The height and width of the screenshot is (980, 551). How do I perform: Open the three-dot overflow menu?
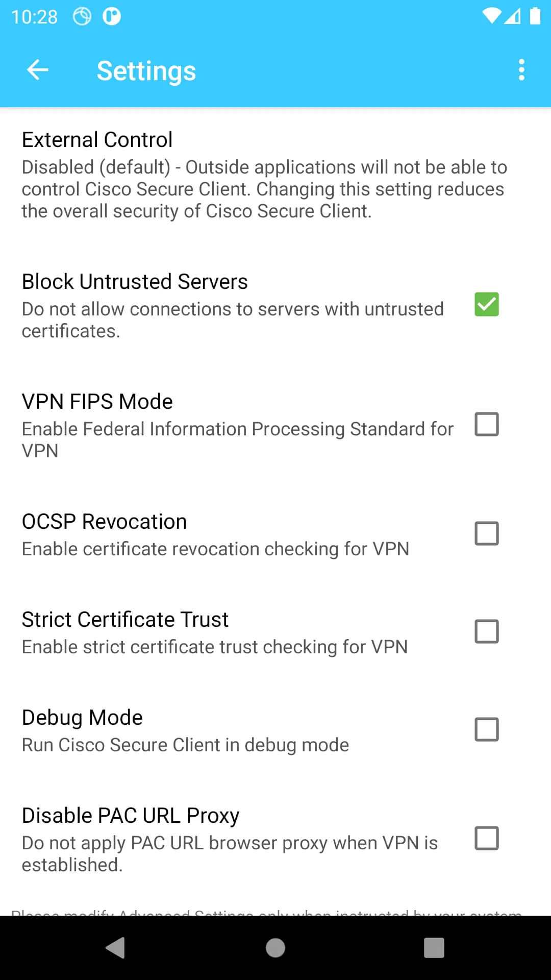coord(521,70)
